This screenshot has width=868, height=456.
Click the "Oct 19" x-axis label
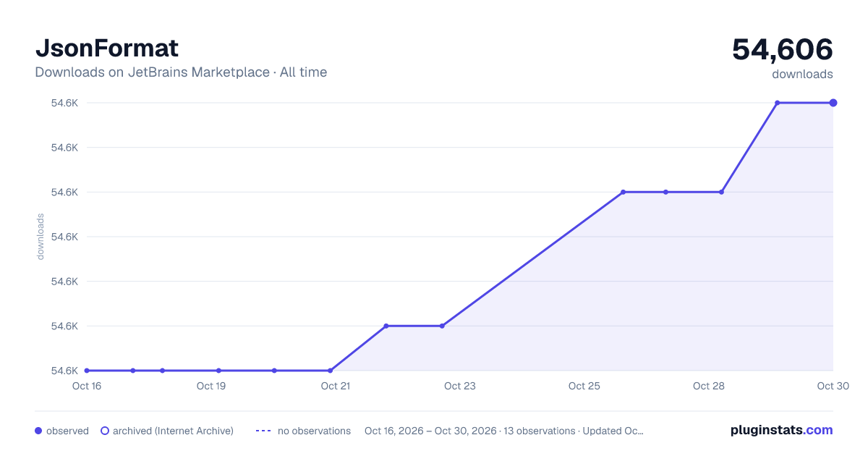point(211,386)
